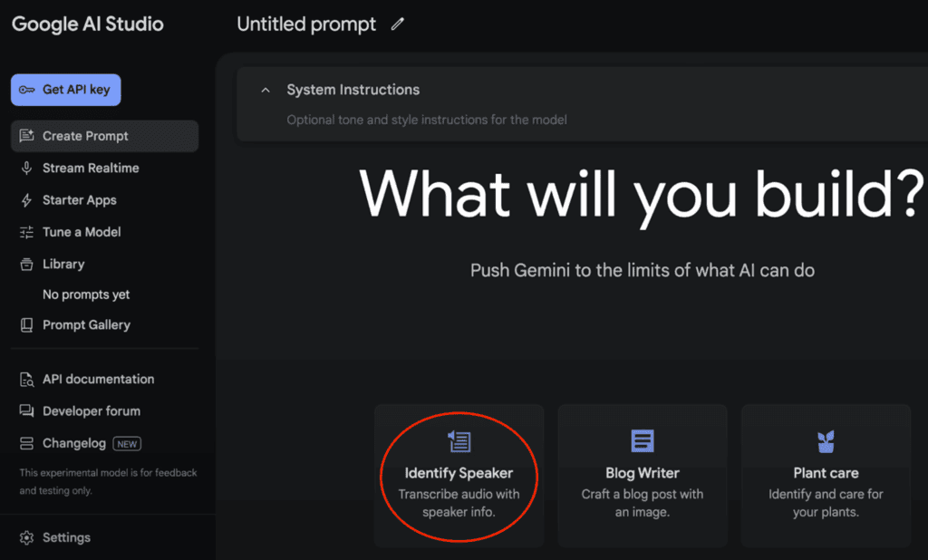Screen dimensions: 928x560
Task: Click the pencil icon to rename Untitled prompt
Action: (397, 24)
